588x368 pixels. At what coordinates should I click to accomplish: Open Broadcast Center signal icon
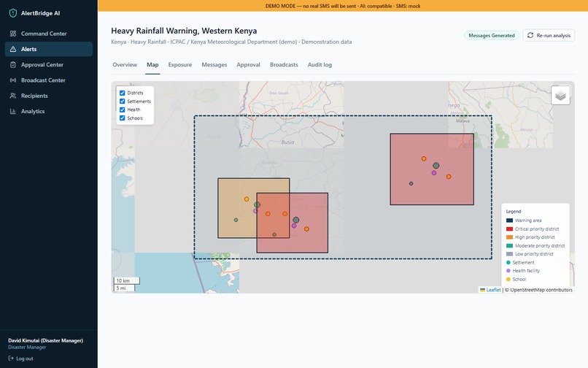[x=12, y=80]
